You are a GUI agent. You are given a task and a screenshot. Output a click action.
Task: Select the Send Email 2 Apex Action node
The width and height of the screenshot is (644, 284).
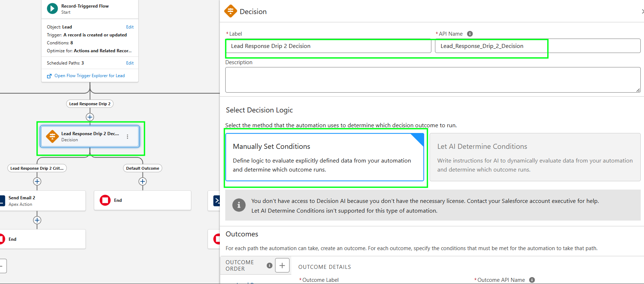pos(43,201)
